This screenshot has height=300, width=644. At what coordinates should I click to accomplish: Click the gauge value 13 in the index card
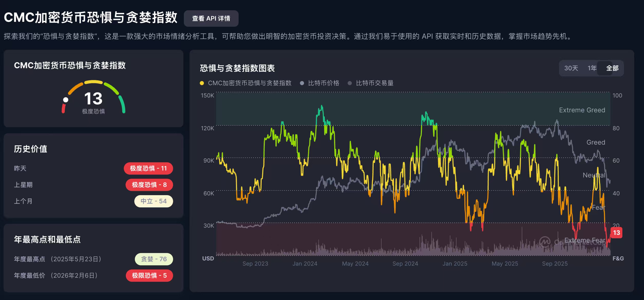[x=93, y=99]
